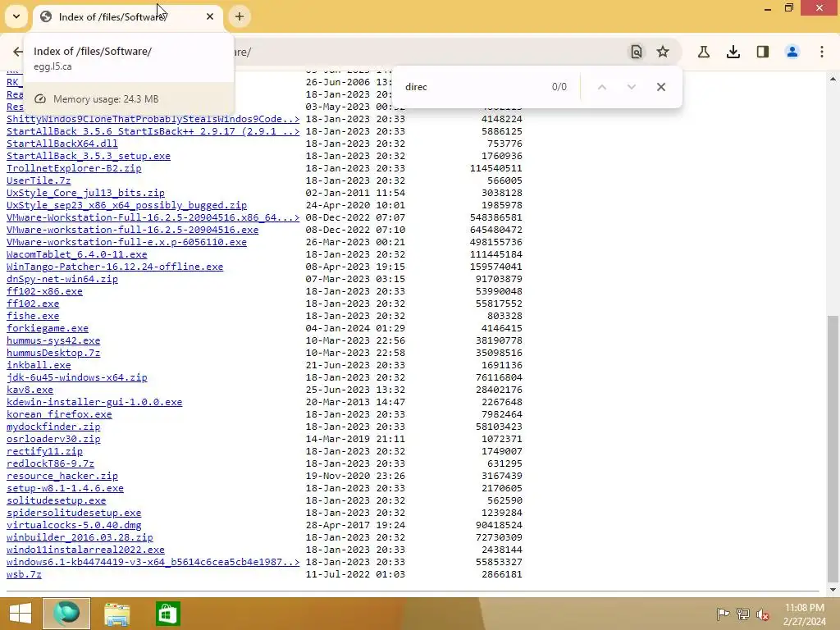840x630 pixels.
Task: Open inkball.exe link
Action: click(x=39, y=365)
